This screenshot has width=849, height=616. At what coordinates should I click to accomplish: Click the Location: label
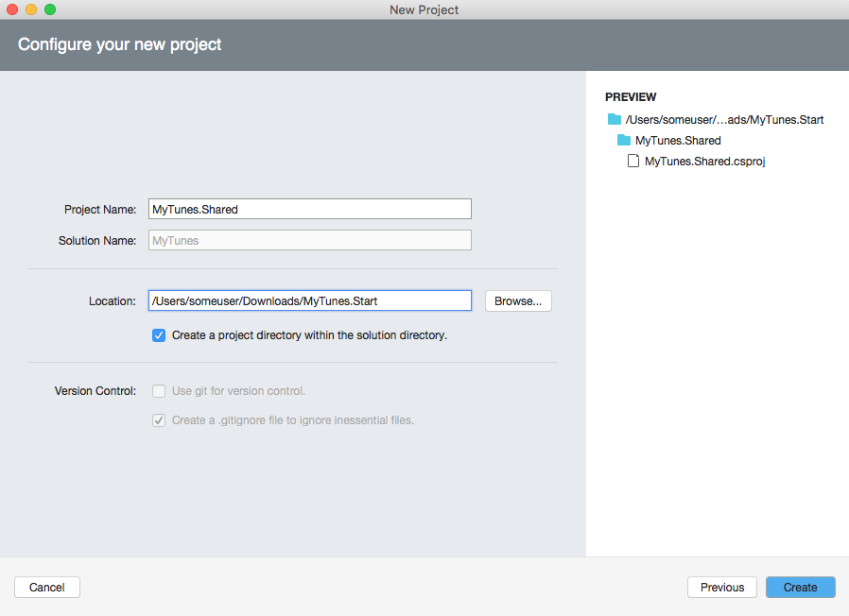(113, 301)
